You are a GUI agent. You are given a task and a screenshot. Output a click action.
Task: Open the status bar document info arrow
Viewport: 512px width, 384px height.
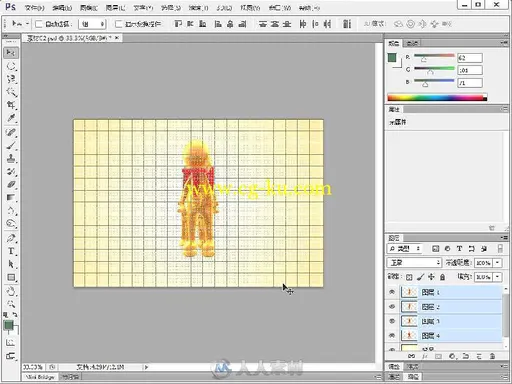coord(146,367)
